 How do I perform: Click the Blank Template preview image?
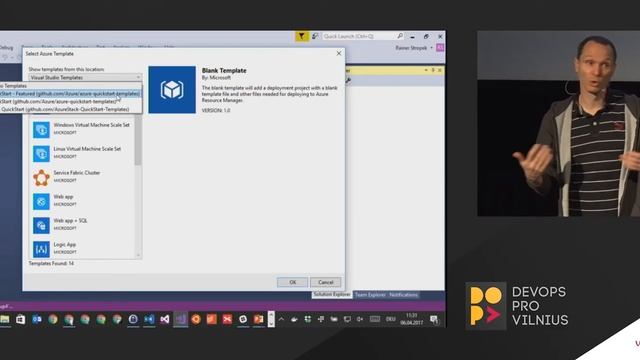tap(172, 90)
